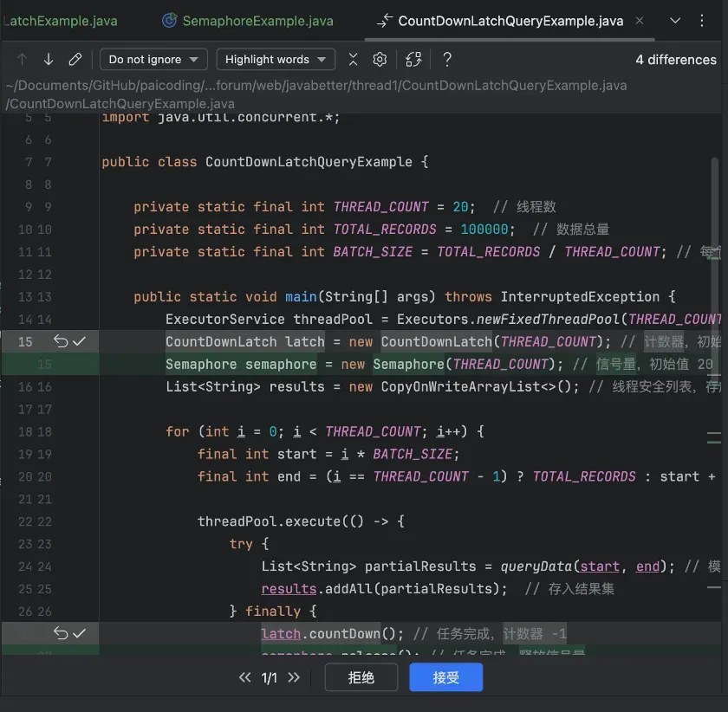Open diff settings gear icon
The width and height of the screenshot is (728, 712).
pyautogui.click(x=380, y=60)
